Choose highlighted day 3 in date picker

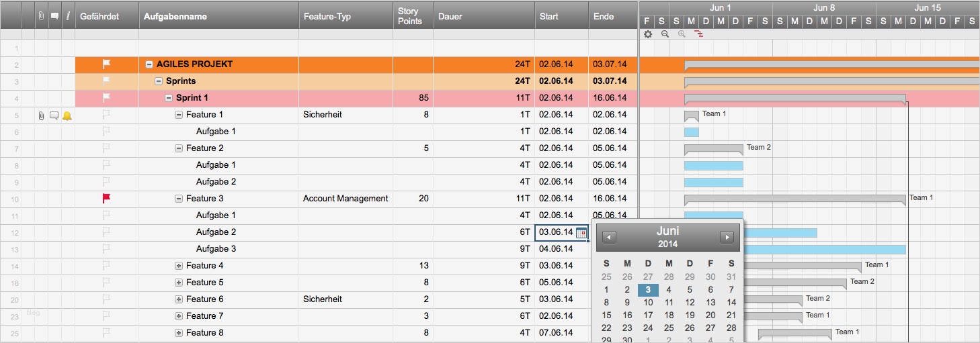pyautogui.click(x=648, y=290)
